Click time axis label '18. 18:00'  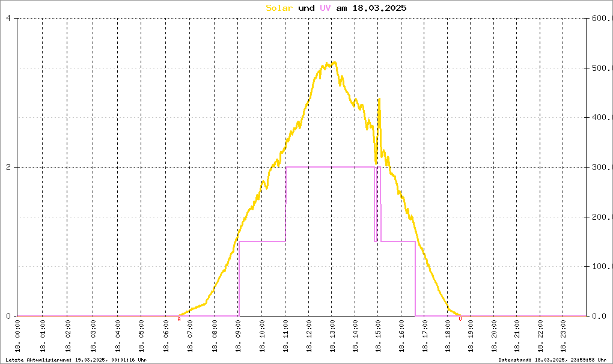pyautogui.click(x=448, y=336)
